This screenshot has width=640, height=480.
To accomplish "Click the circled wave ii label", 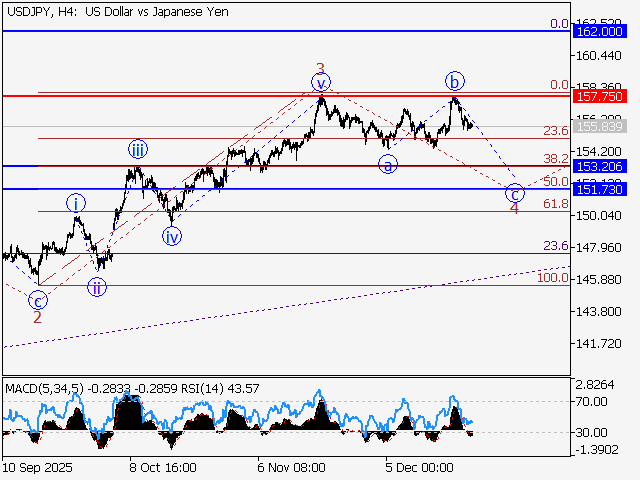I will 96,288.
